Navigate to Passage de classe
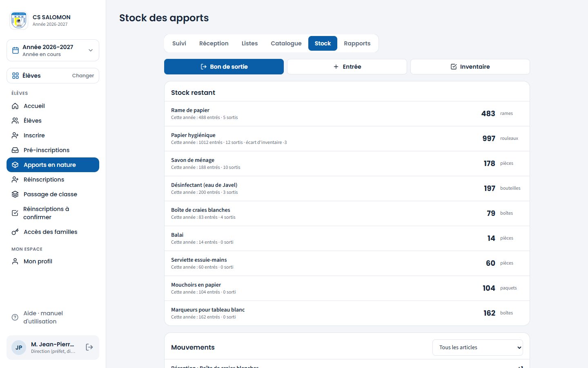This screenshot has width=588, height=368. (53, 194)
